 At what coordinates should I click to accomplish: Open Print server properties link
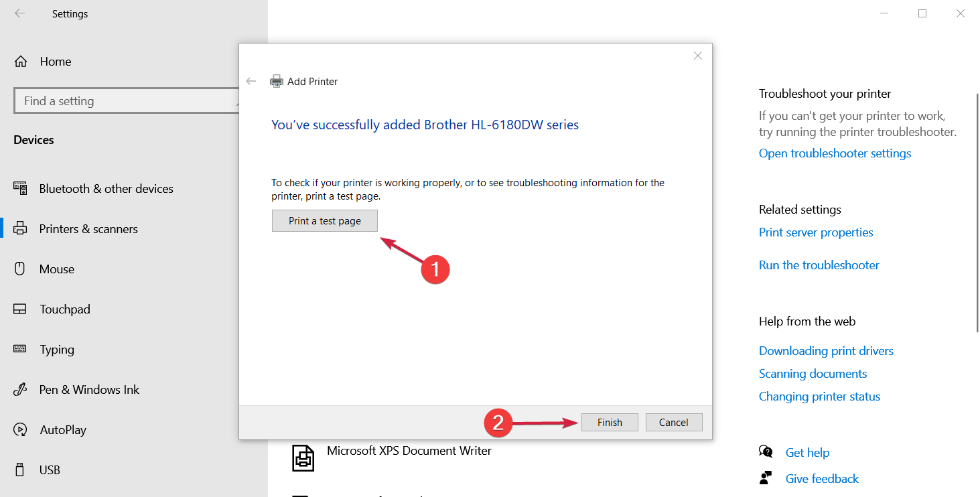pos(816,232)
